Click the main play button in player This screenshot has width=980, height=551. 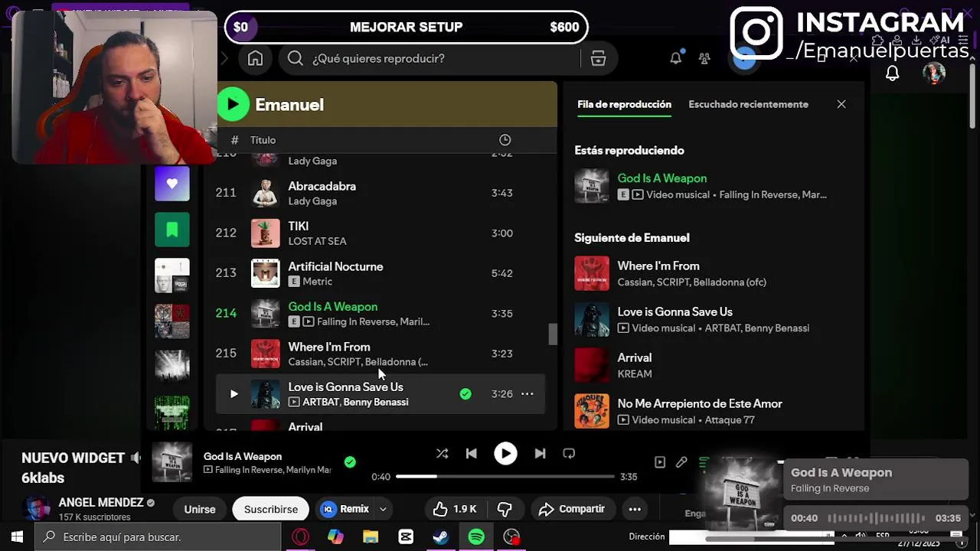tap(505, 453)
